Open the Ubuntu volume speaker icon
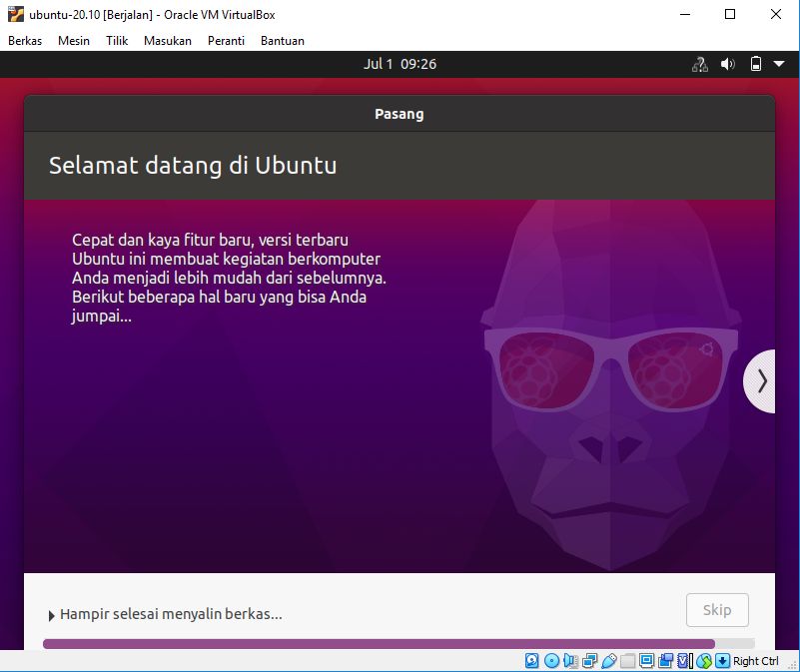The height and width of the screenshot is (672, 800). [727, 64]
